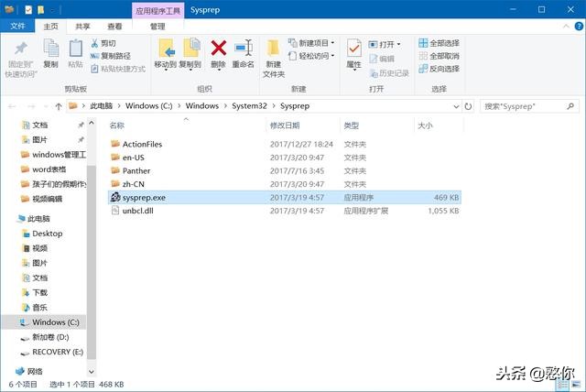This screenshot has height=392, width=586.
Task: Click the Properties icon in the Quick Access Toolbar
Action: tap(28, 10)
